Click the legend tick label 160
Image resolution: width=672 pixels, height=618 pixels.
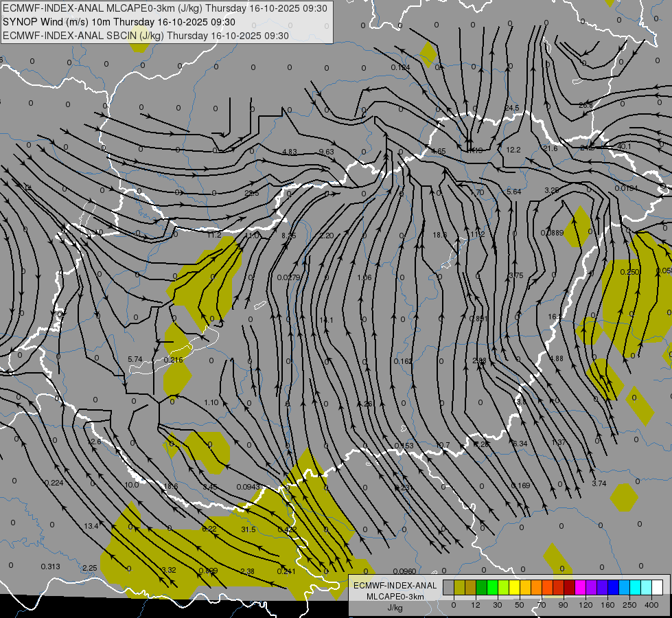[607, 605]
